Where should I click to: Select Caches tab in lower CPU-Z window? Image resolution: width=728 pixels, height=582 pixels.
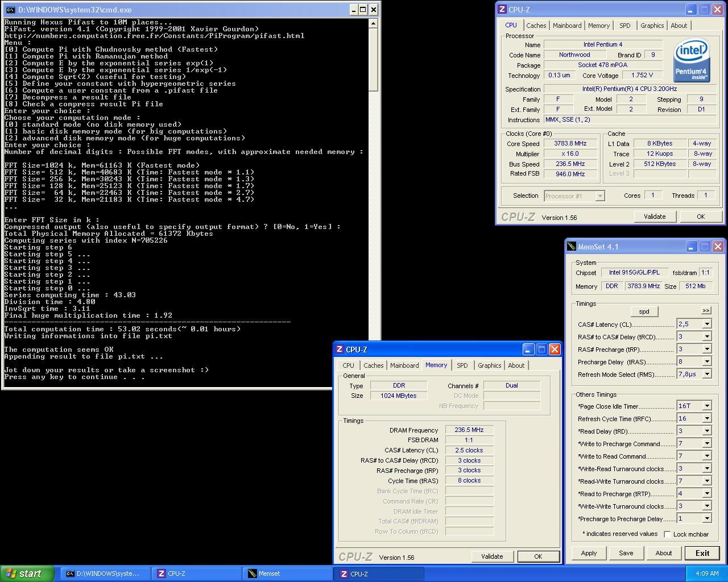[373, 365]
